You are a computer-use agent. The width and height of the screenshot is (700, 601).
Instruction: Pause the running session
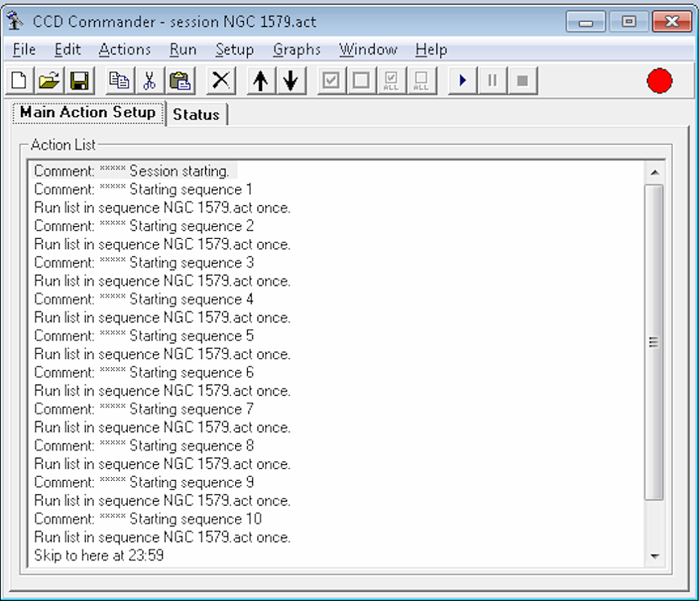(492, 80)
